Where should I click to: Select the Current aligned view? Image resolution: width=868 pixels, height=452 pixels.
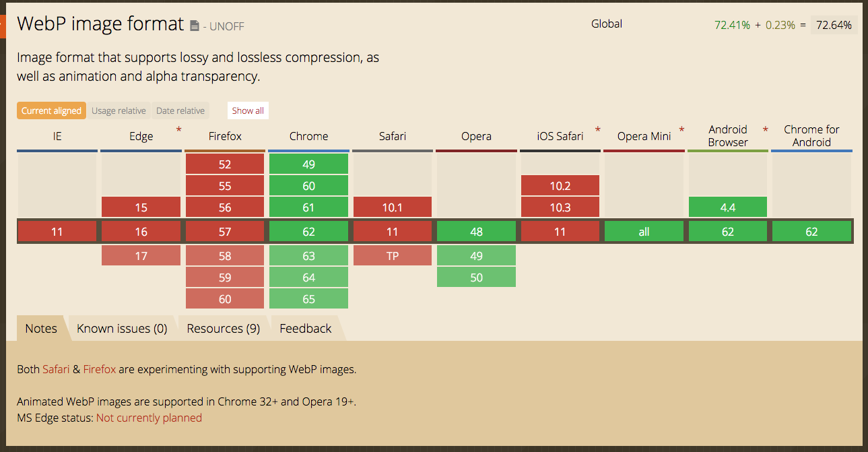51,110
